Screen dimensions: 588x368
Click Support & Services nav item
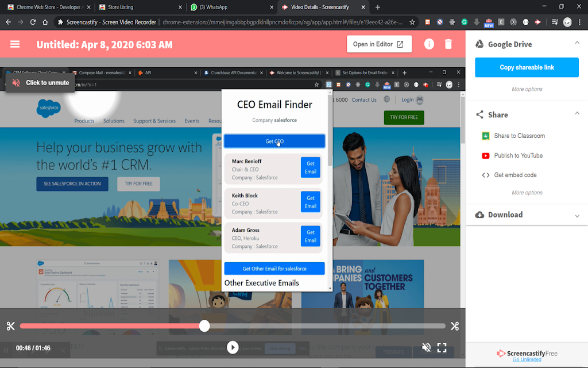point(154,121)
